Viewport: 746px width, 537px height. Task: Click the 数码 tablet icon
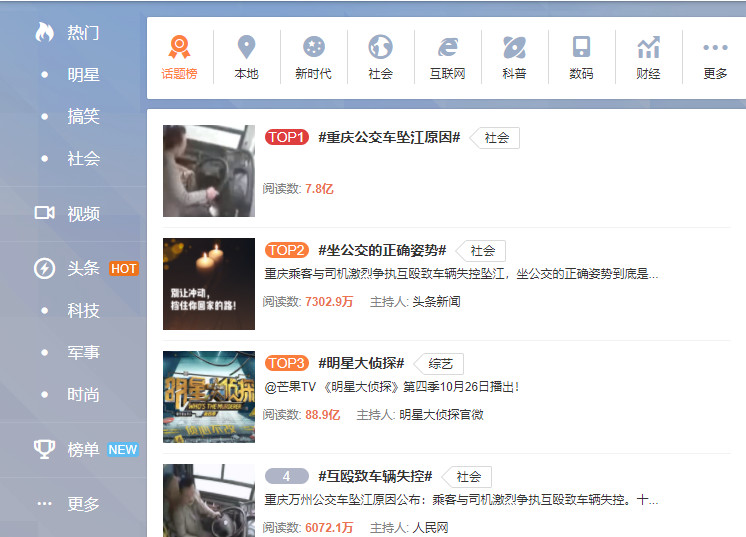[581, 47]
